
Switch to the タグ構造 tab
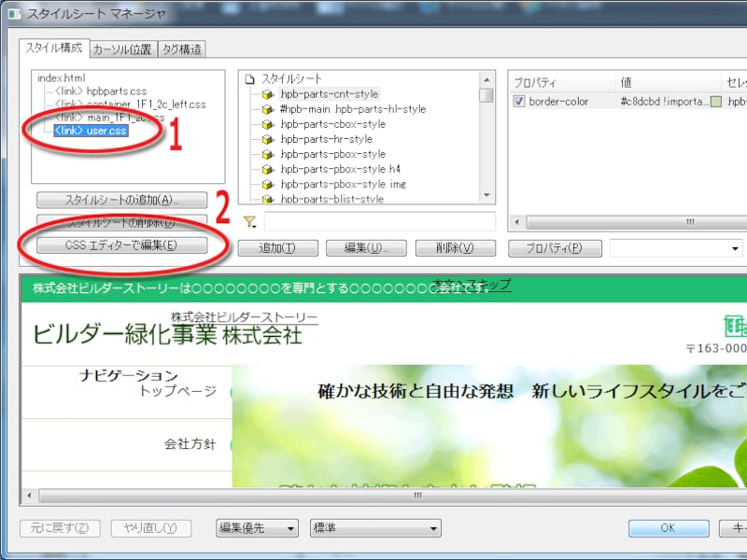[x=182, y=49]
